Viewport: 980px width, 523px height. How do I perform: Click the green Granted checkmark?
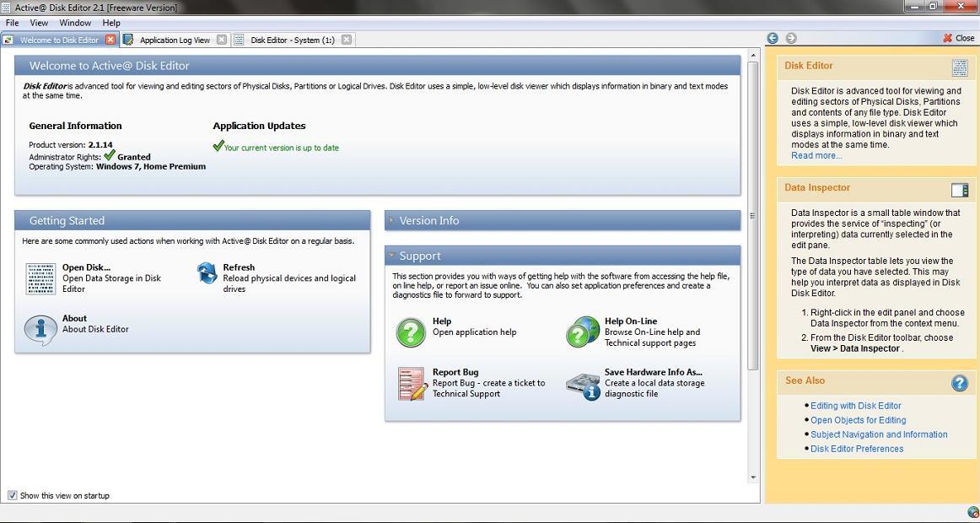[110, 155]
